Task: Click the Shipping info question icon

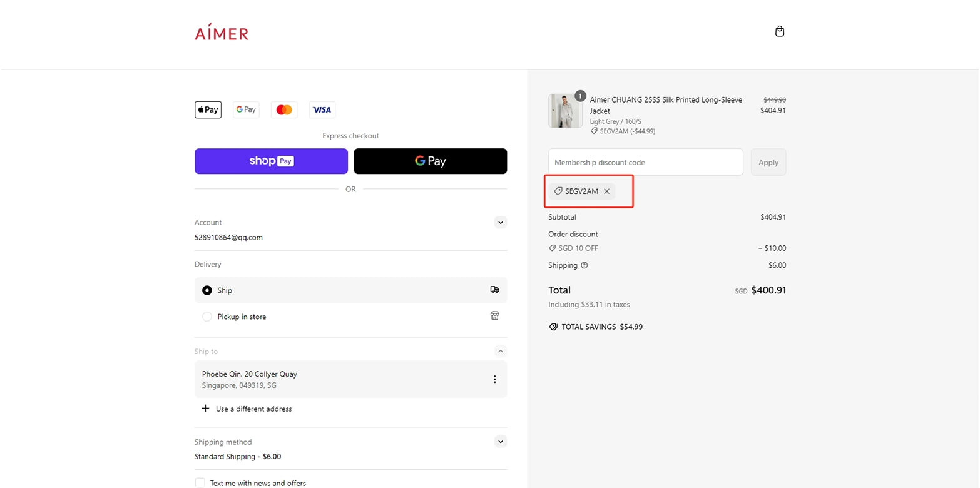Action: pos(584,265)
